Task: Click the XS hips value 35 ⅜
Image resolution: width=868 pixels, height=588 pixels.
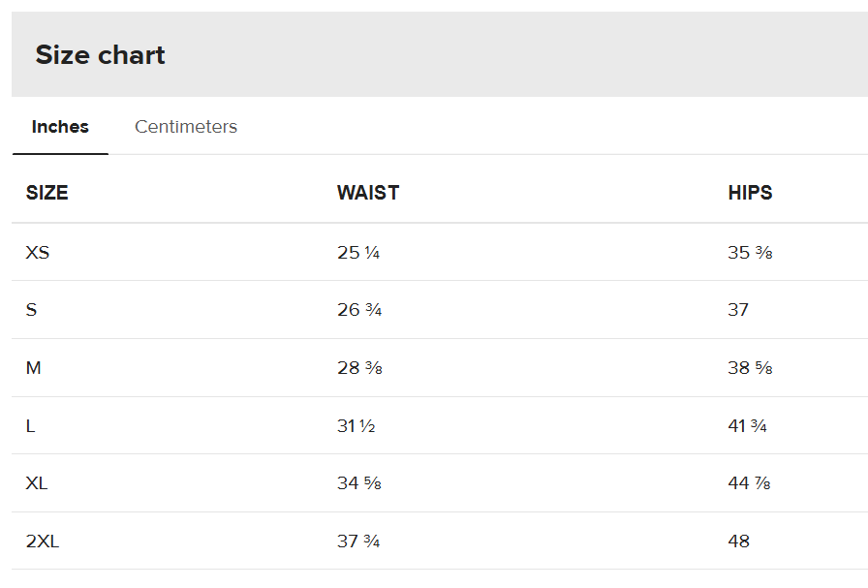Action: 750,253
